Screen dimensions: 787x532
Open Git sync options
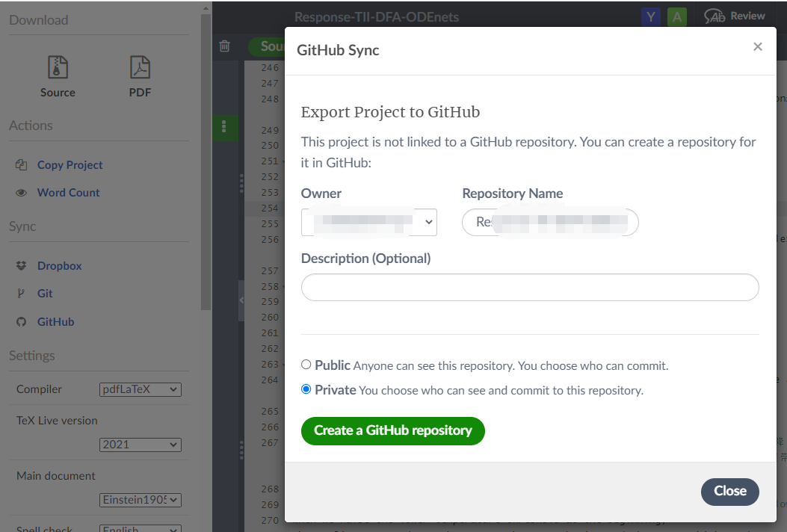coord(43,293)
